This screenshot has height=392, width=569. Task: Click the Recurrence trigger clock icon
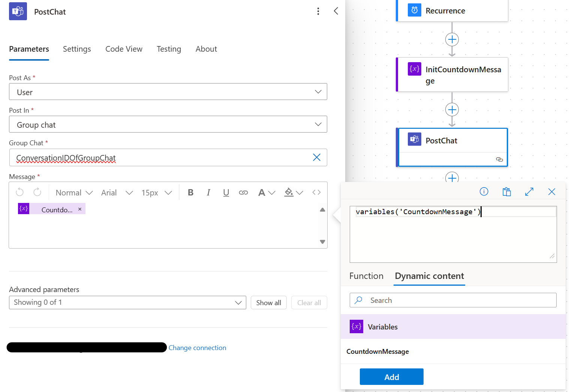[x=415, y=10]
